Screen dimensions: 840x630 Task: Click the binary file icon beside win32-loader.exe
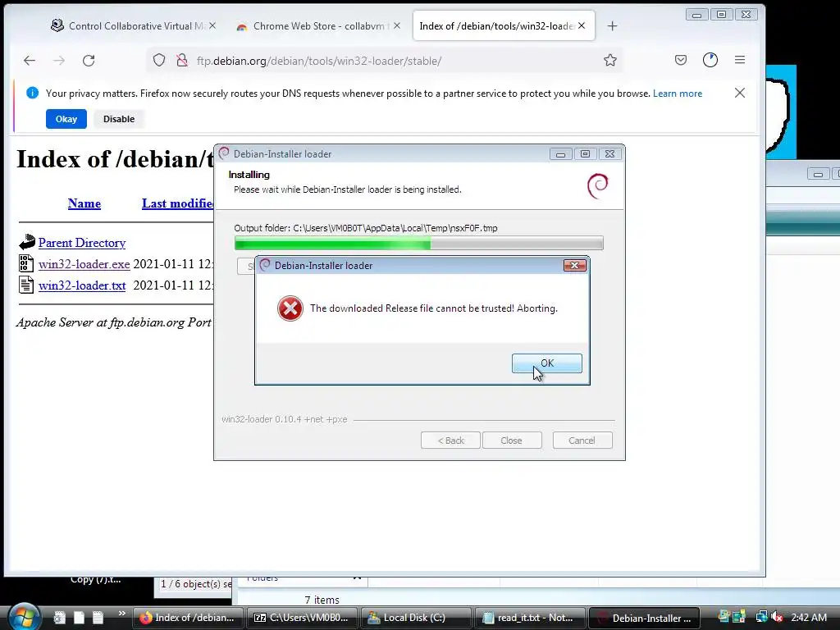(x=26, y=263)
